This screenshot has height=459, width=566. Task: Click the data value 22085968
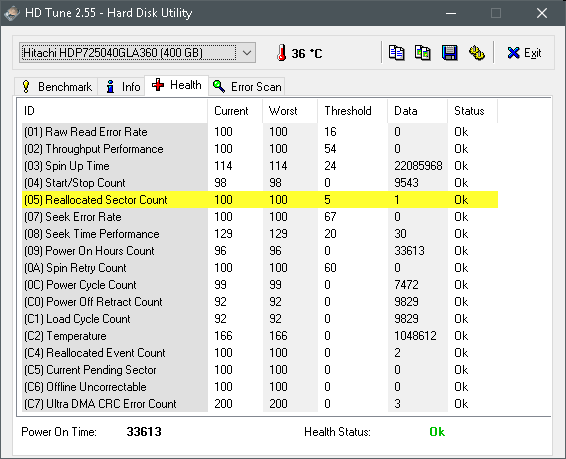tap(418, 166)
